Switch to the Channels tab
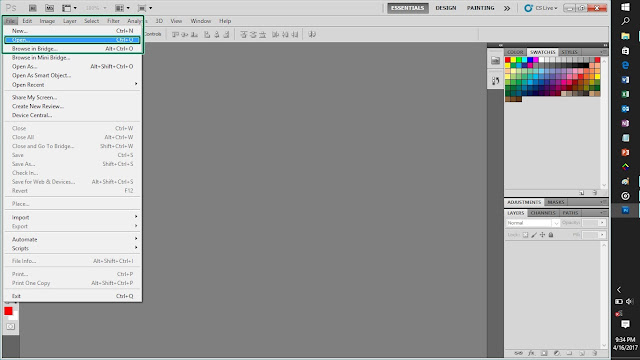The image size is (640, 360). (x=543, y=213)
